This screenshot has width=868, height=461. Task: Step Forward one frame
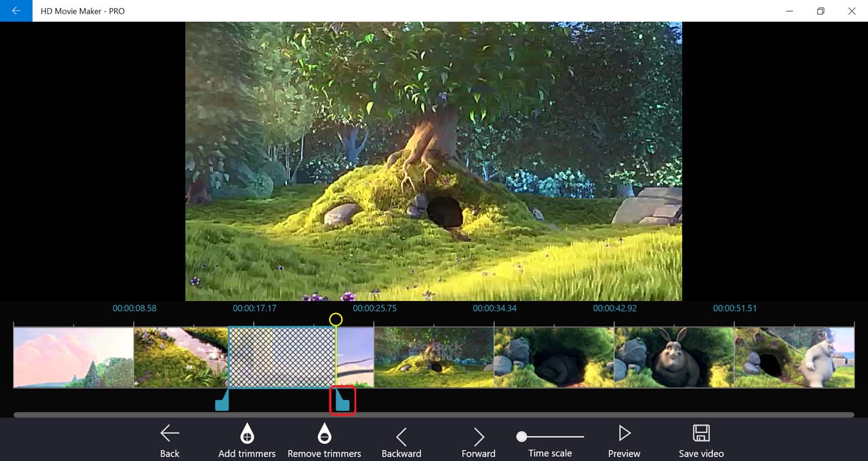[x=479, y=437]
